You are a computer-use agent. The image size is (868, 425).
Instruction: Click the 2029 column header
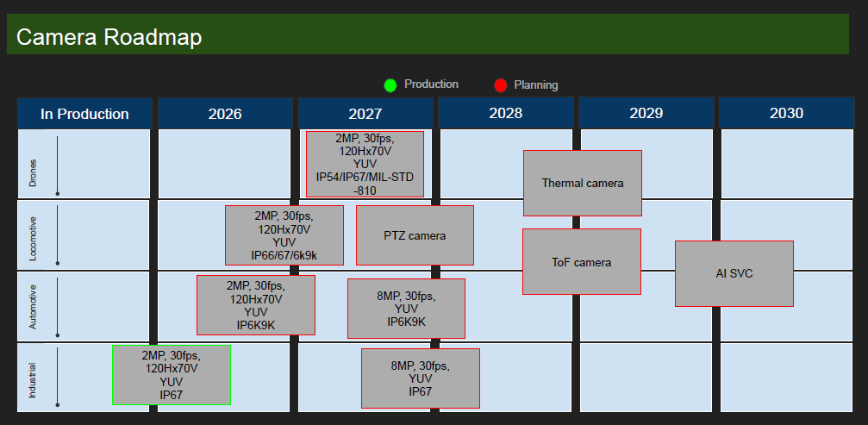click(646, 114)
